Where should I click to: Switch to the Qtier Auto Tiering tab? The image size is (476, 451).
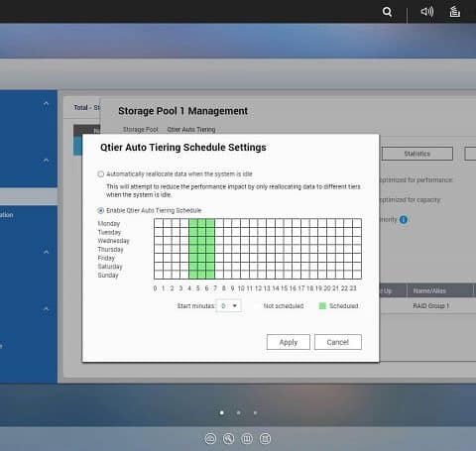(x=191, y=130)
